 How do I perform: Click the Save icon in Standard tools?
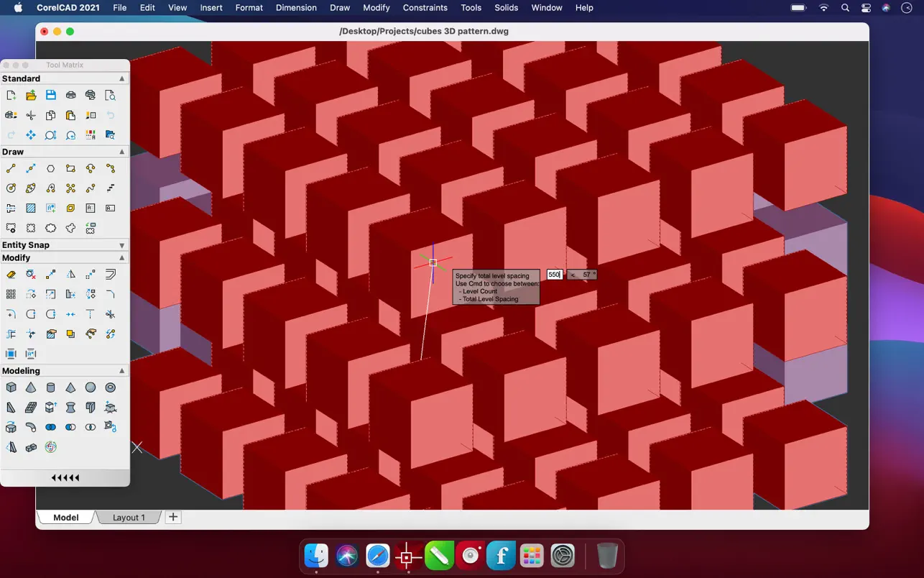pos(50,95)
